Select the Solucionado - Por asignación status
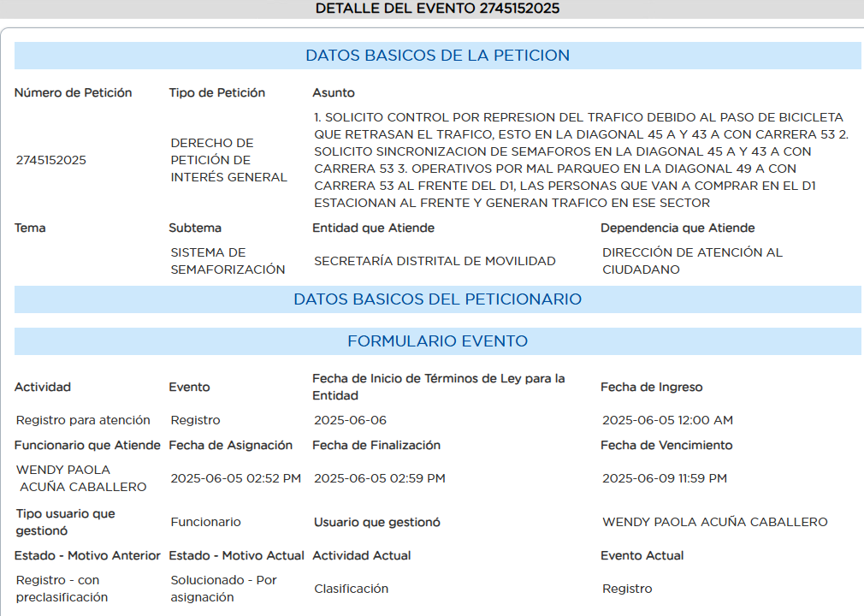Image resolution: width=864 pixels, height=616 pixels. pyautogui.click(x=223, y=589)
